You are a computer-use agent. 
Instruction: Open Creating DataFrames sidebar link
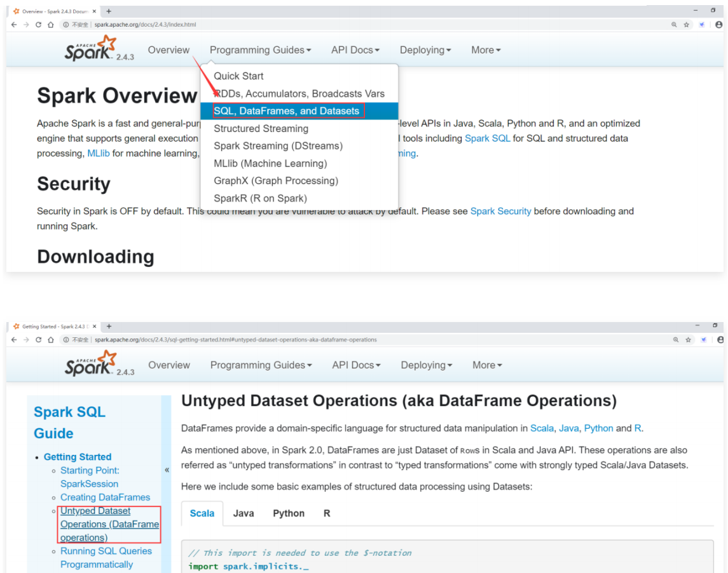coord(105,497)
